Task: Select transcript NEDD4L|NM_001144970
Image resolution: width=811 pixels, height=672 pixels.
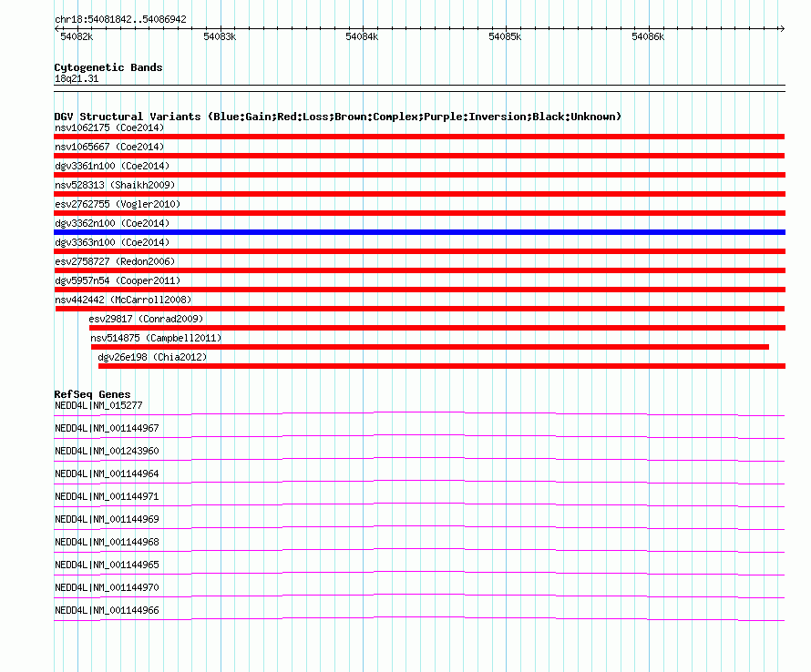Action: click(x=107, y=587)
